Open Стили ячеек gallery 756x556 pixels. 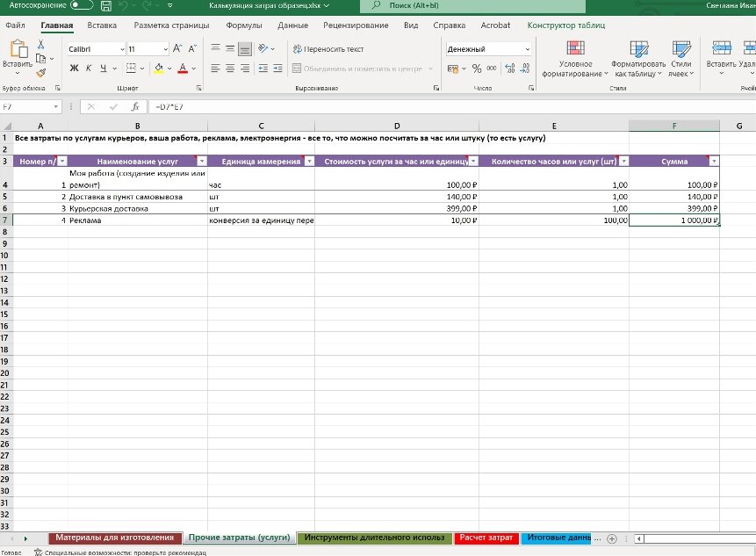click(680, 59)
